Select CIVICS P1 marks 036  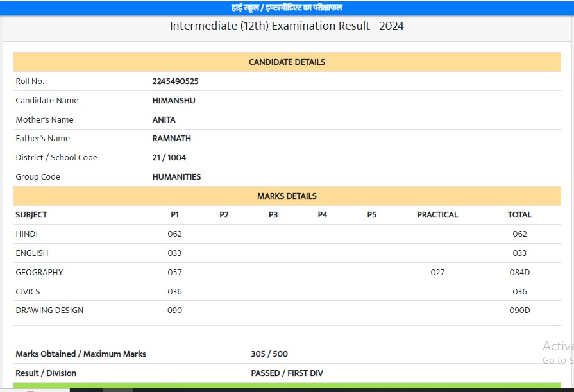pyautogui.click(x=174, y=292)
